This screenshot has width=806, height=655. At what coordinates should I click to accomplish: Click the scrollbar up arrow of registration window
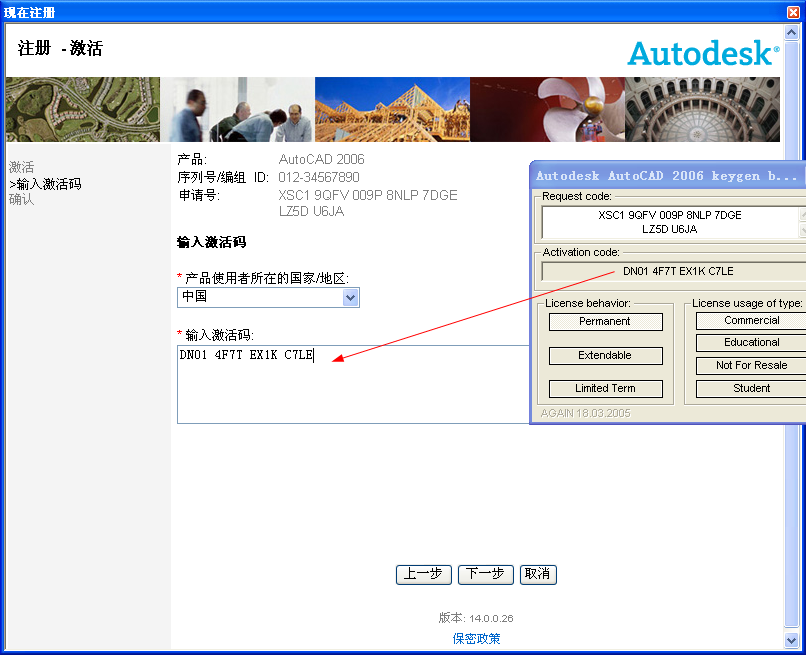792,33
